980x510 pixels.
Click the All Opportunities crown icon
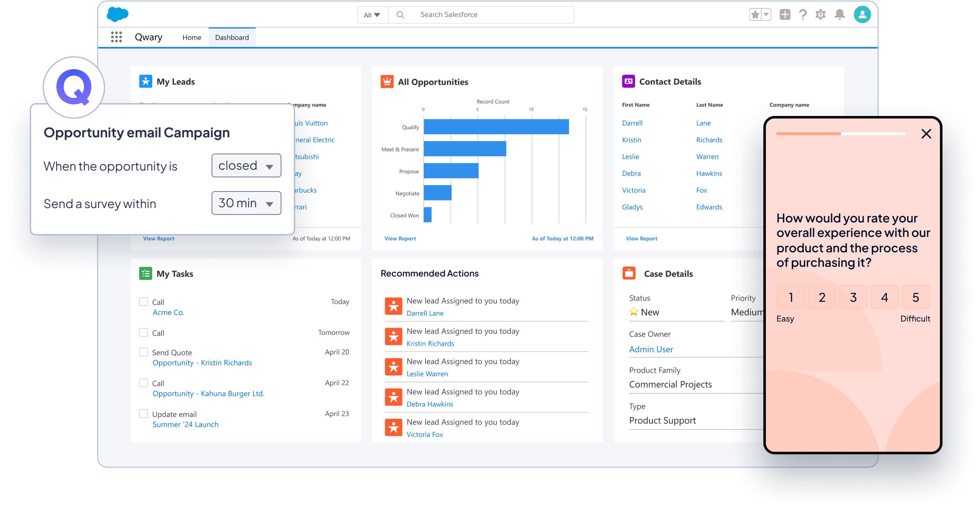386,81
